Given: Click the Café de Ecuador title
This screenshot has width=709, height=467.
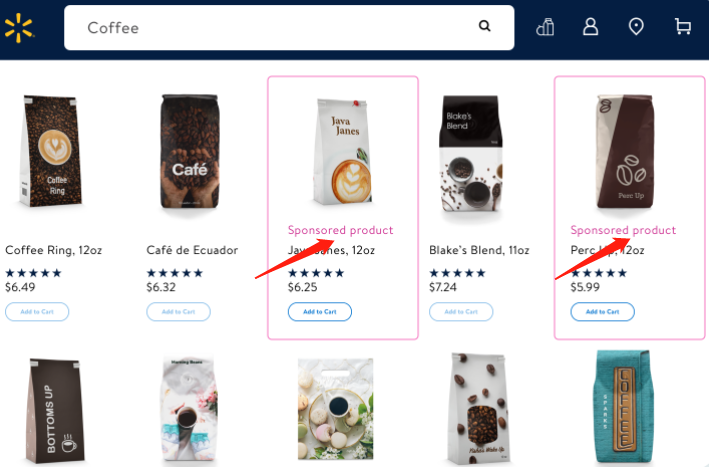Looking at the screenshot, I should tap(192, 250).
